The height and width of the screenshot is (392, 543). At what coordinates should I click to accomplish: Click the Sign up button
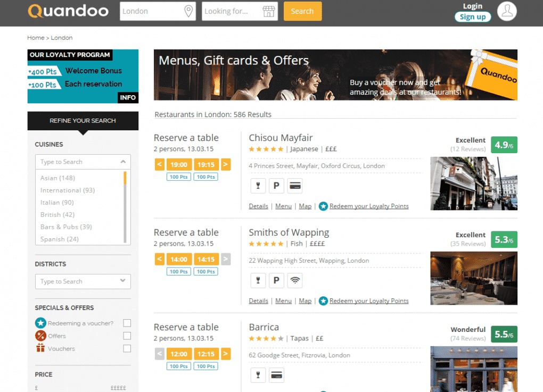coord(473,17)
